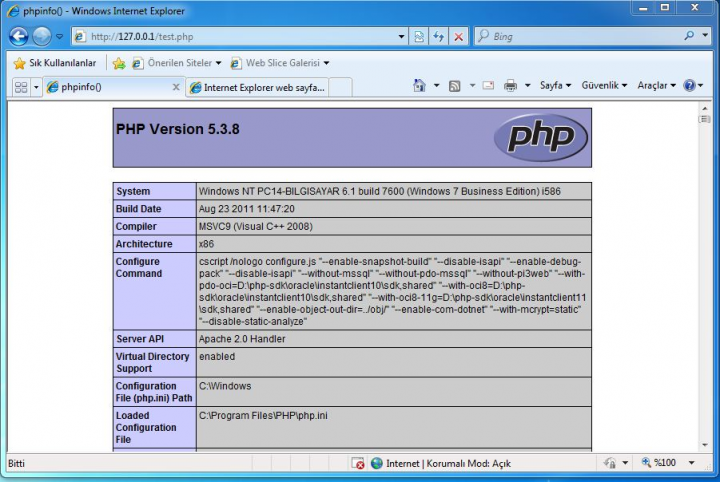Screen dimensions: 720x482
Task: Stop loading with the red X icon
Action: click(x=458, y=37)
